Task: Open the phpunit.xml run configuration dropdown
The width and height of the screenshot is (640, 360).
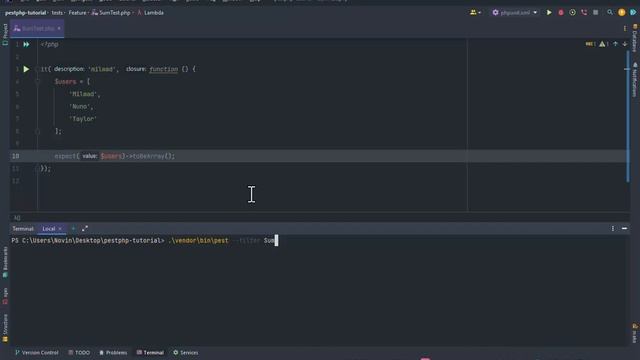Action: 515,13
